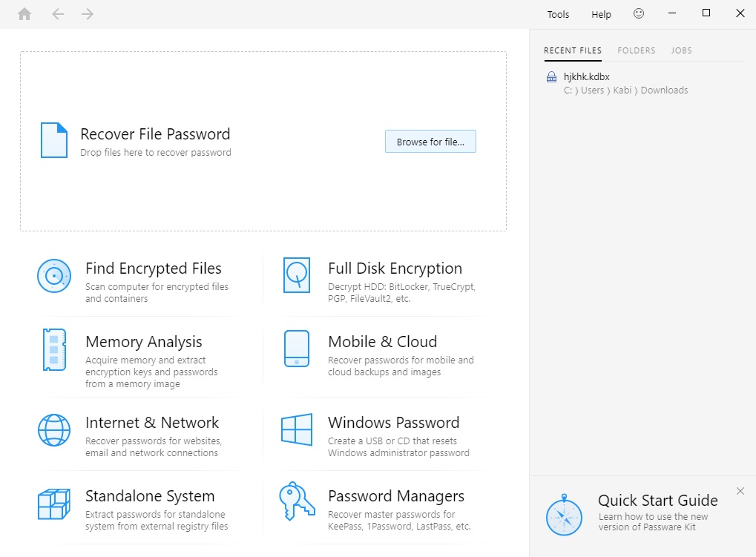Go to the Home screen icon
The width and height of the screenshot is (756, 557).
[x=24, y=14]
